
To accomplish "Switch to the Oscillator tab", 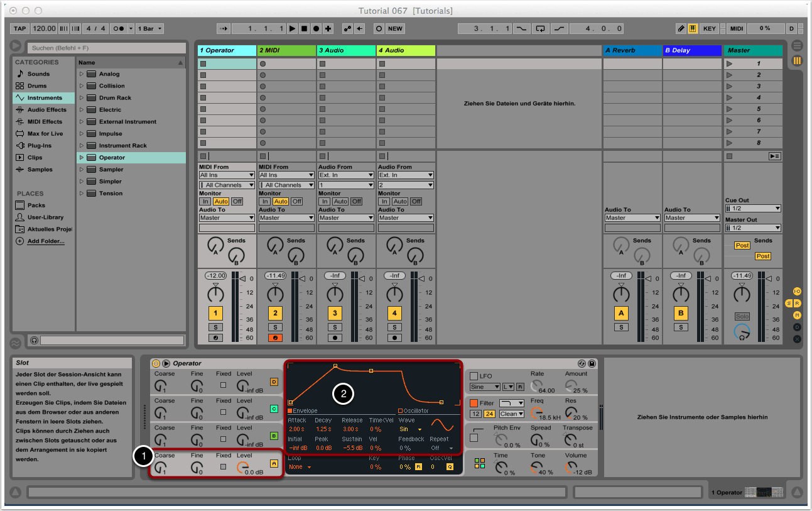I will click(413, 411).
